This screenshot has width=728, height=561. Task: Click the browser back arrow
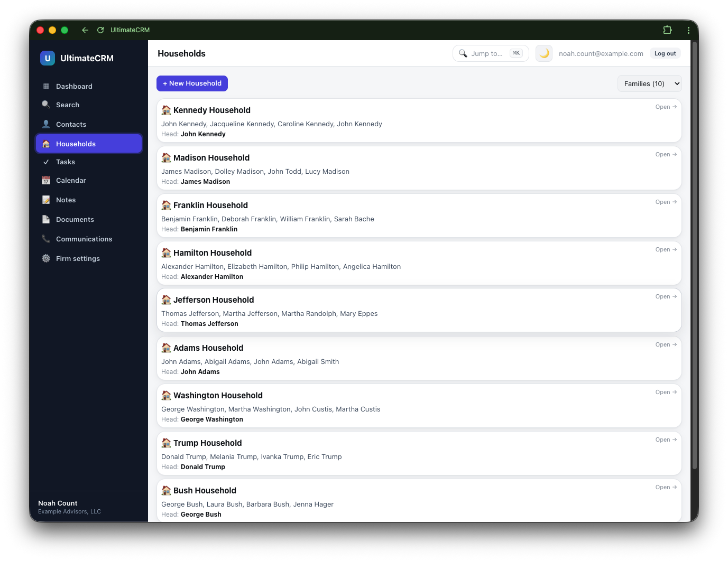(85, 30)
